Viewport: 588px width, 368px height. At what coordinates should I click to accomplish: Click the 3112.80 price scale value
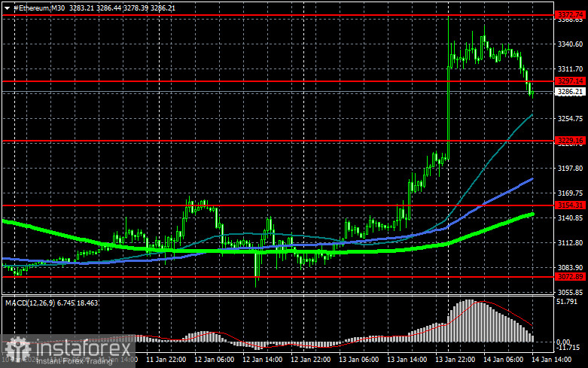click(571, 243)
